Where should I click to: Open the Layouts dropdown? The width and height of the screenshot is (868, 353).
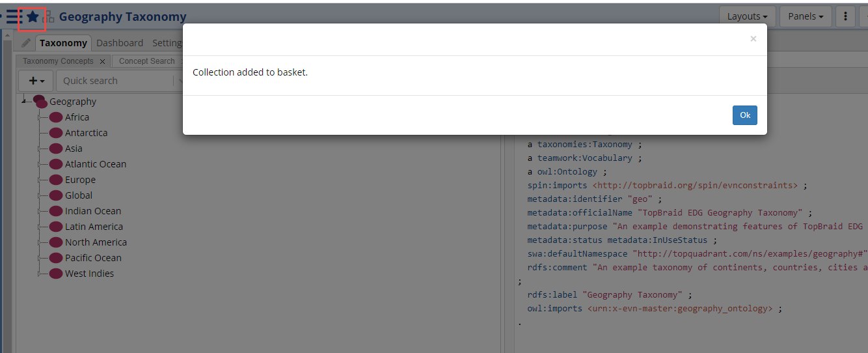[746, 16]
